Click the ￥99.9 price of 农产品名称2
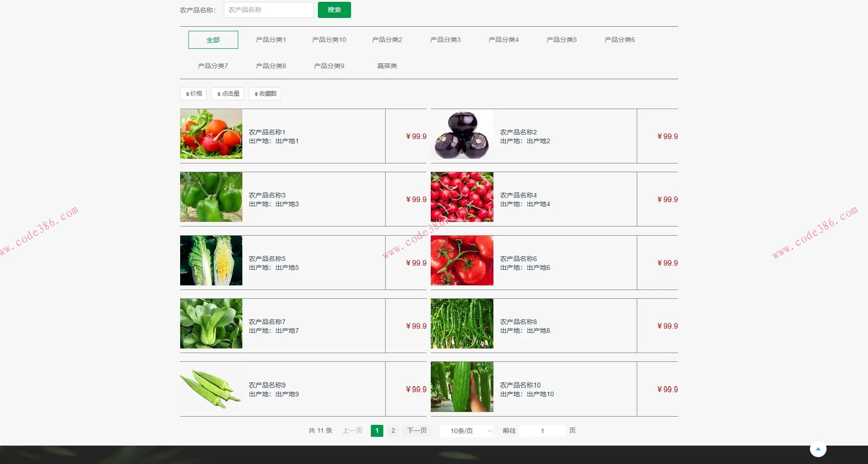Image resolution: width=868 pixels, height=464 pixels. click(x=668, y=137)
